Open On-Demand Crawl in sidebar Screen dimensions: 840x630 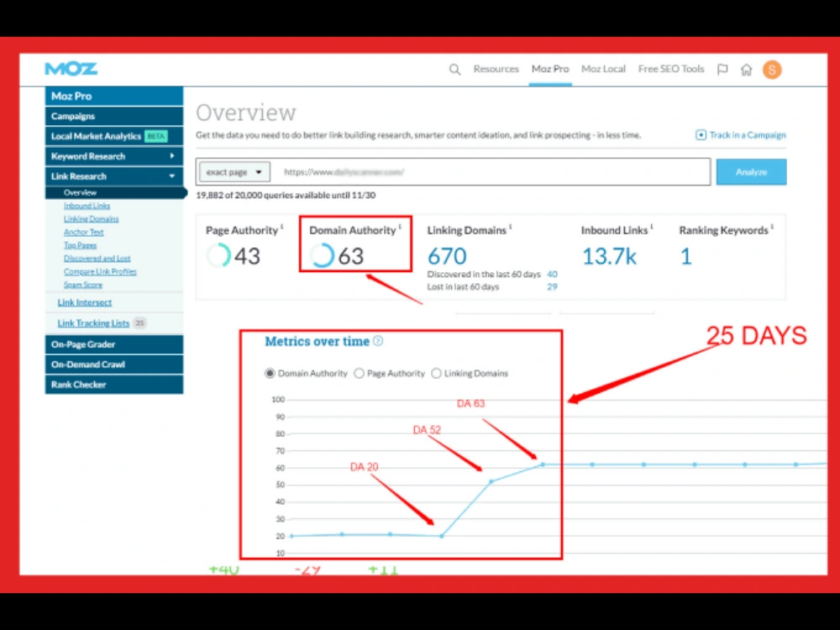[x=114, y=365]
